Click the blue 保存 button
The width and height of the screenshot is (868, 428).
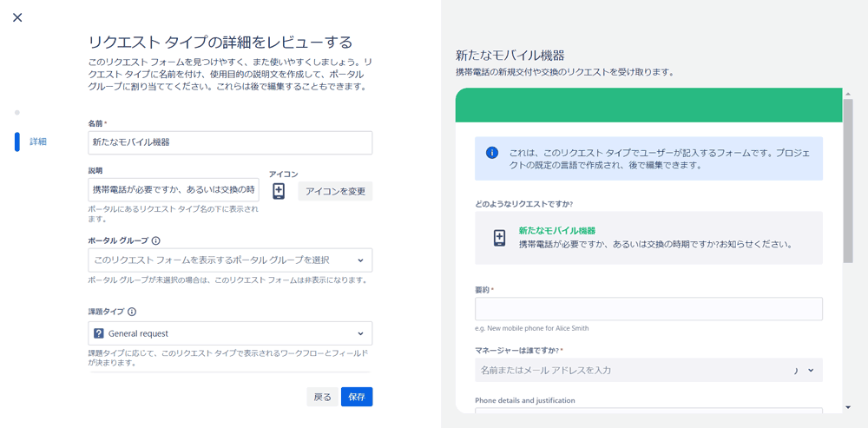357,397
